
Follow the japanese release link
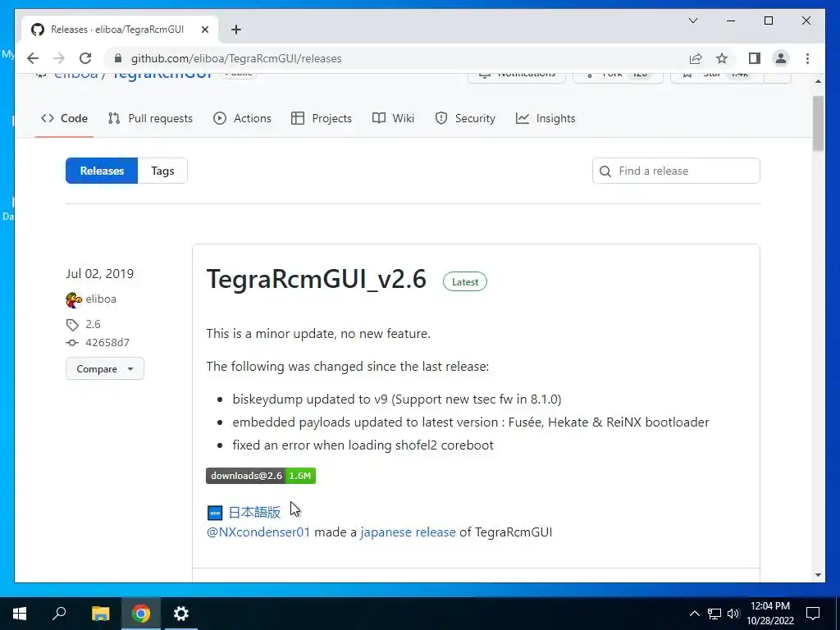coord(408,532)
